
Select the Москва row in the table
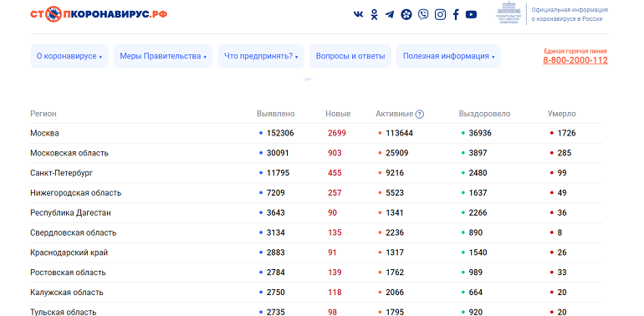(317, 134)
